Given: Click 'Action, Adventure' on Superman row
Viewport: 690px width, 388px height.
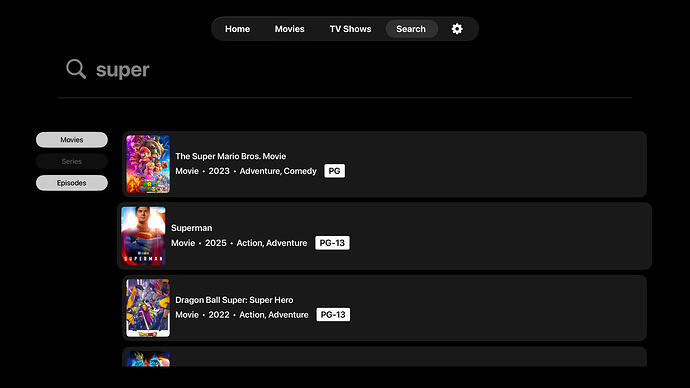Looking at the screenshot, I should click(272, 243).
